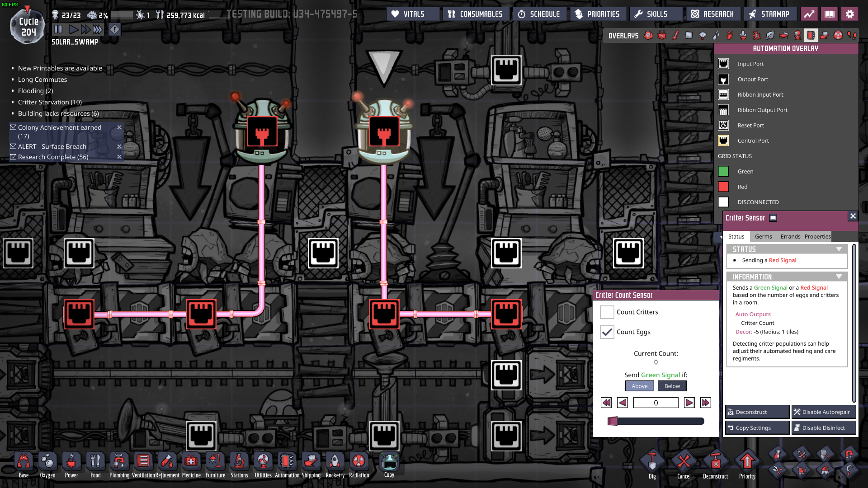Click Disable Autorepair button
The height and width of the screenshot is (488, 868).
point(824,412)
